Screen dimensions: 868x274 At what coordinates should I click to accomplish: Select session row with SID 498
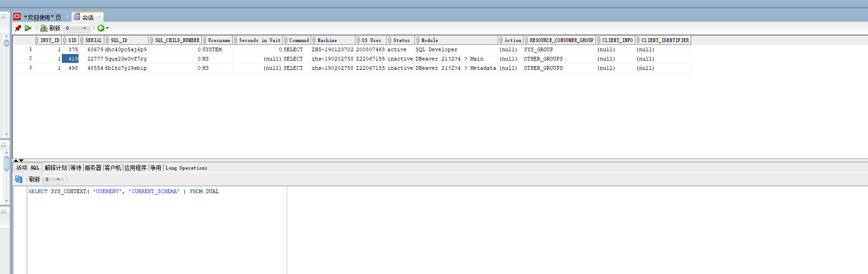click(73, 68)
